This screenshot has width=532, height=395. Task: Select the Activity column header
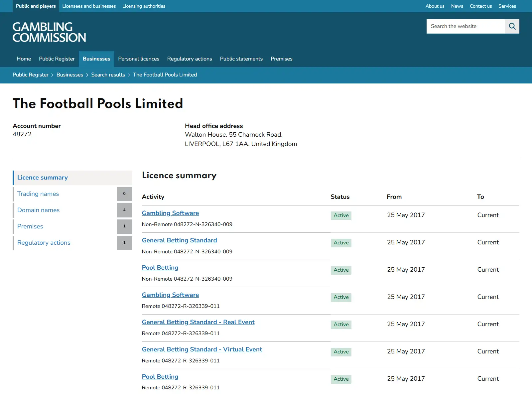(x=153, y=197)
